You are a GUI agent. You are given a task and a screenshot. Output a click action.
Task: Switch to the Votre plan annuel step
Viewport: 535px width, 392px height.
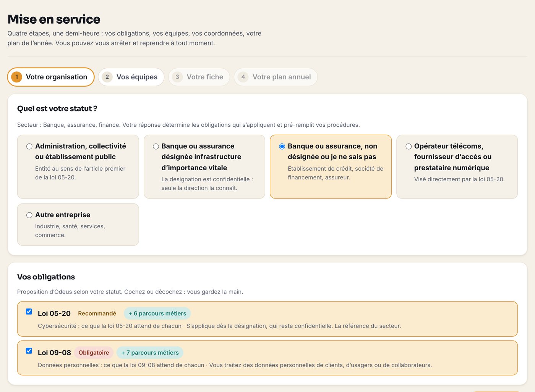[x=276, y=77]
